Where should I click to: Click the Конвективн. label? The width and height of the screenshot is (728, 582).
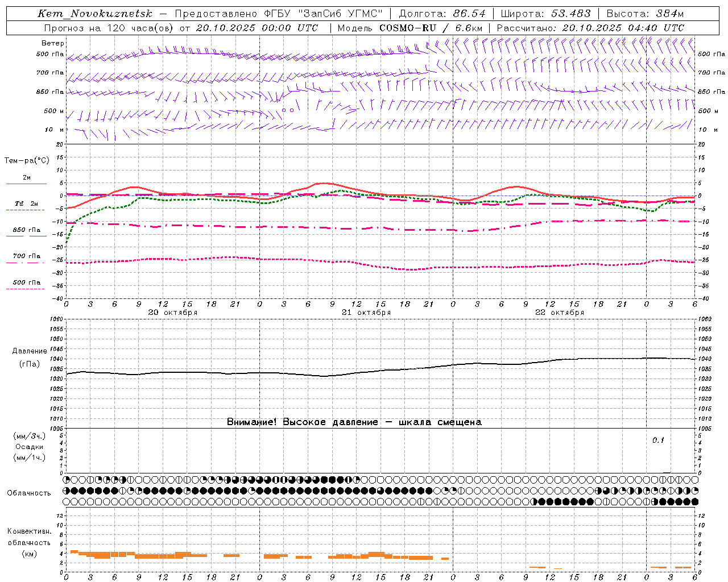coord(29,531)
